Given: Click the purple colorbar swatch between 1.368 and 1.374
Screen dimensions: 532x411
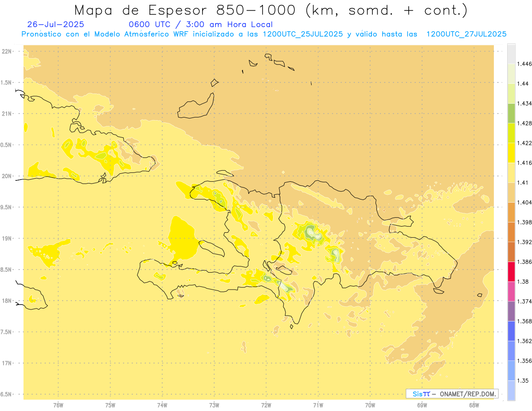Looking at the screenshot, I should click(x=511, y=311).
